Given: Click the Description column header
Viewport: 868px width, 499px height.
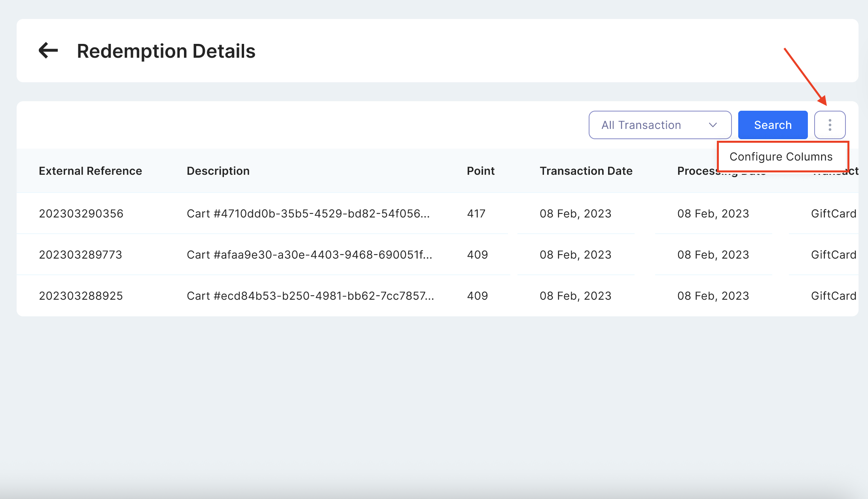Looking at the screenshot, I should point(218,171).
